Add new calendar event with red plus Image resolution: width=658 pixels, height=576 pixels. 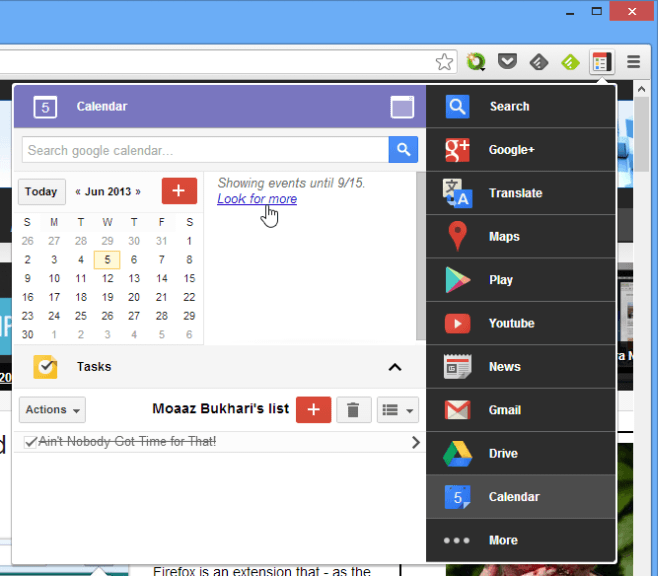pyautogui.click(x=179, y=191)
